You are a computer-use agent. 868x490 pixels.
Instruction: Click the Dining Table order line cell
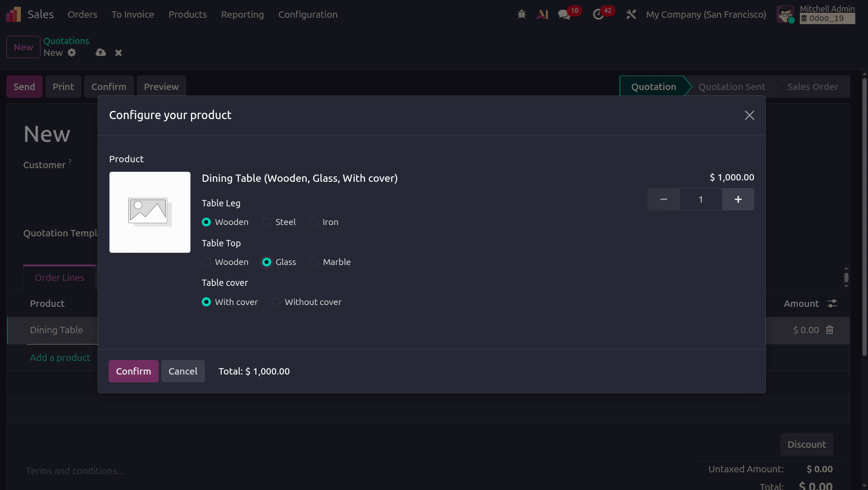[x=56, y=330]
